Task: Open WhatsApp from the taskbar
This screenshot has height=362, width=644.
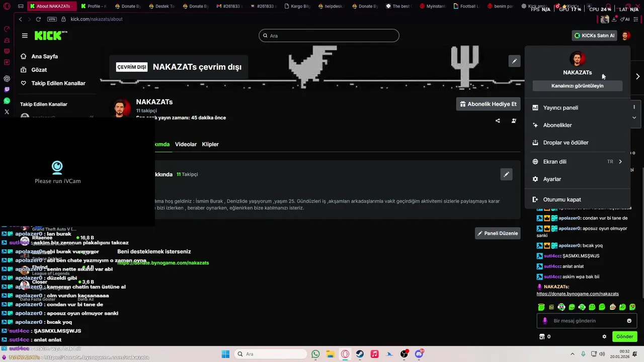Action: [x=315, y=354]
